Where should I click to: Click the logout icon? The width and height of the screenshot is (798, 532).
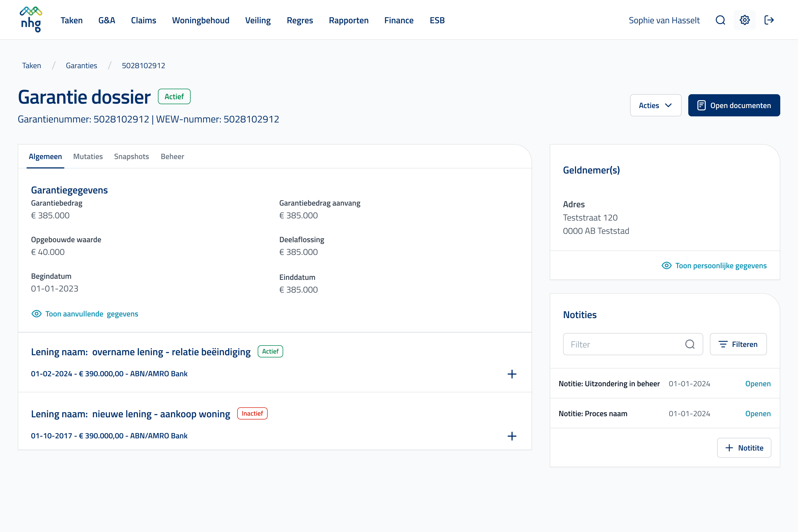tap(769, 20)
